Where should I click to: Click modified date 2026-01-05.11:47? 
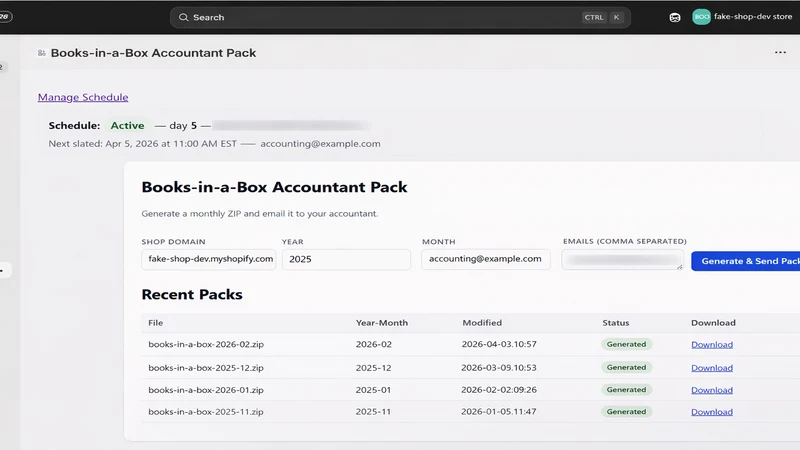pyautogui.click(x=499, y=412)
